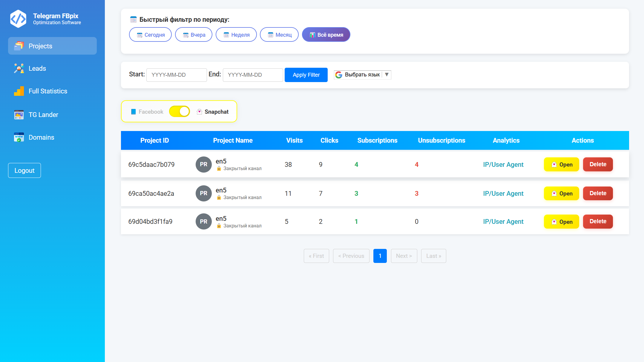Expand the Выбрать язык language dropdown arrow
Image resolution: width=644 pixels, height=362 pixels.
tap(387, 75)
